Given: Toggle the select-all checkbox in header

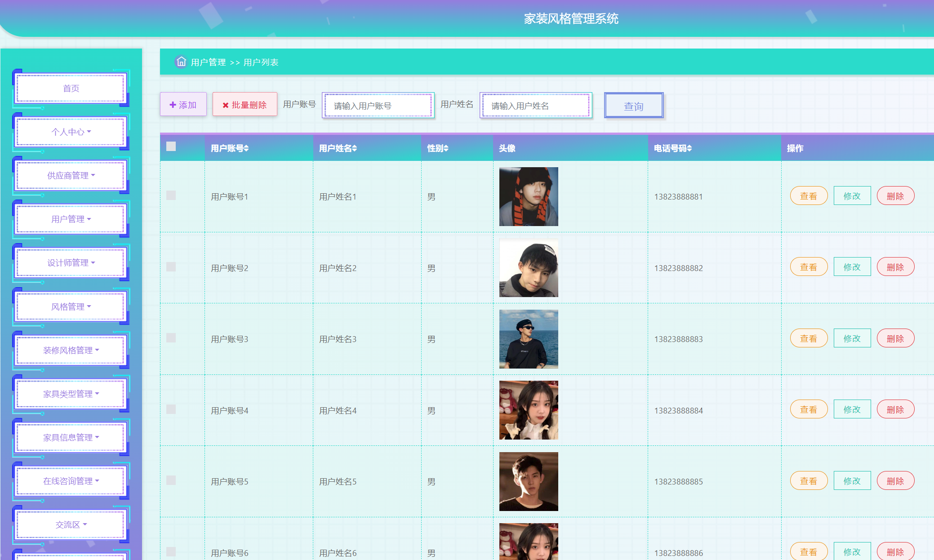Looking at the screenshot, I should tap(171, 147).
